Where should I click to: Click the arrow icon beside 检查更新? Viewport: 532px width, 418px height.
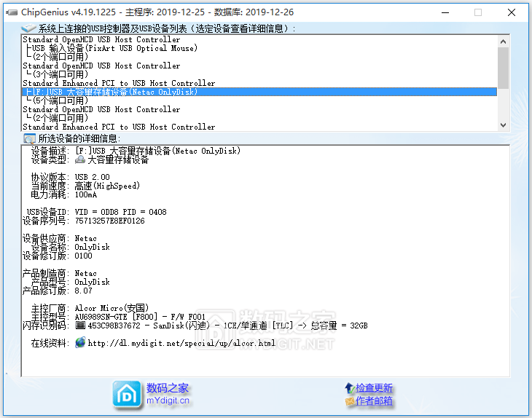(x=350, y=387)
